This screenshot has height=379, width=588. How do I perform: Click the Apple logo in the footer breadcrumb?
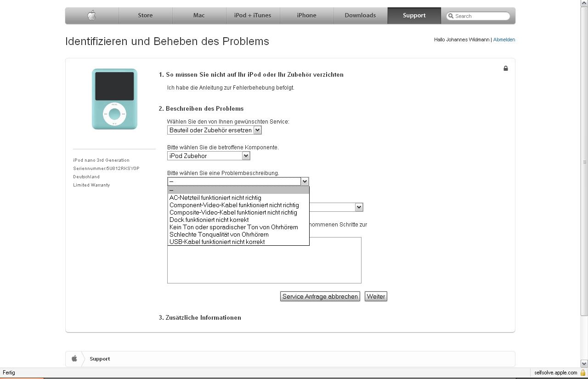74,359
